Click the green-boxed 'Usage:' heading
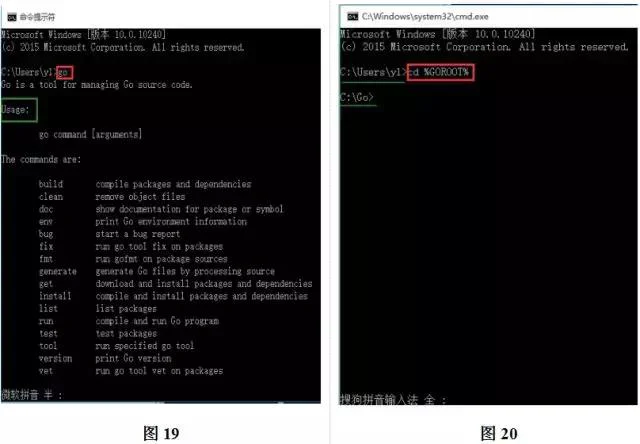The image size is (640, 444). pyautogui.click(x=19, y=110)
